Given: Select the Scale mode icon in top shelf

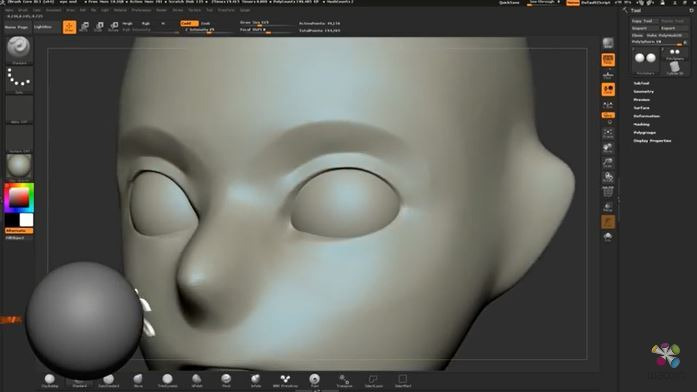Looking at the screenshot, I should click(x=99, y=27).
